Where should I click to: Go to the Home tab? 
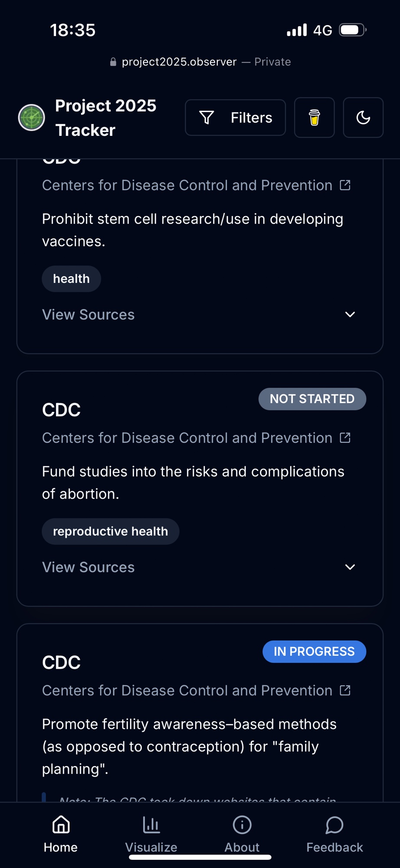pos(61,834)
